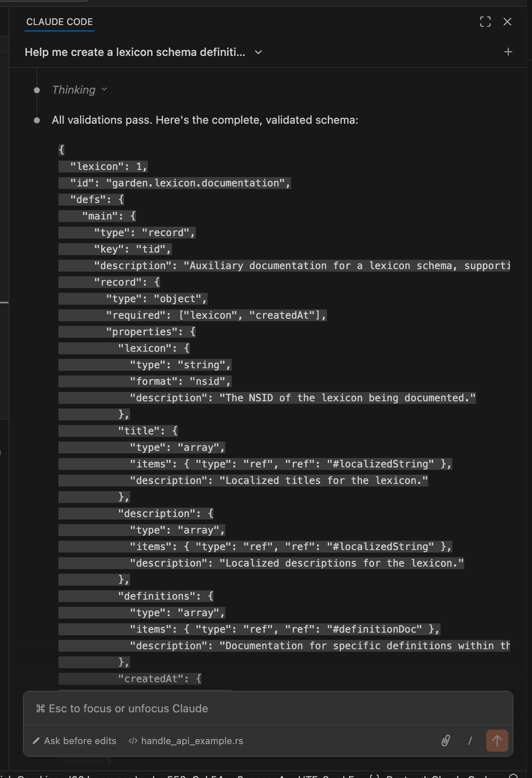Screen dimensions: 532x778
Task: Click the paperclip attach file icon
Action: click(445, 741)
